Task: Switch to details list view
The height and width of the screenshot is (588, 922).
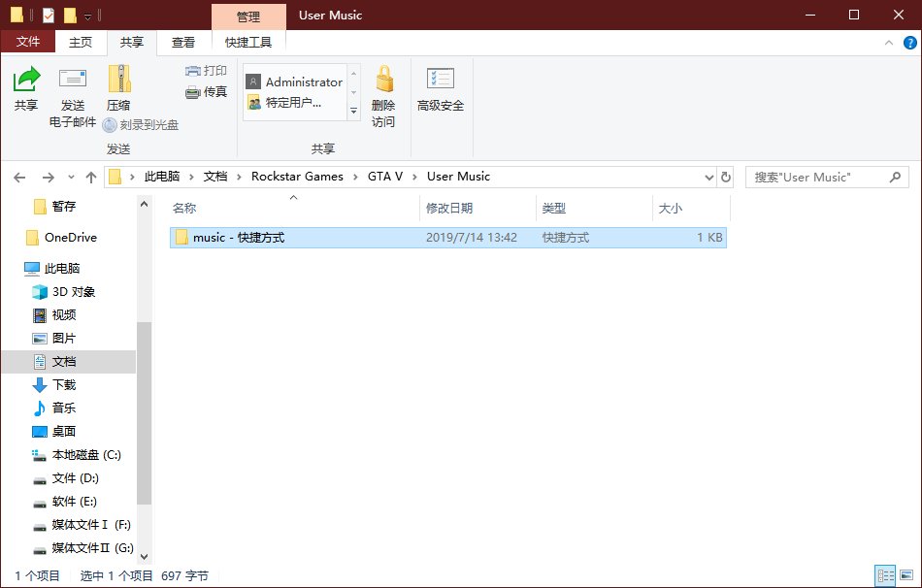Action: point(884,576)
